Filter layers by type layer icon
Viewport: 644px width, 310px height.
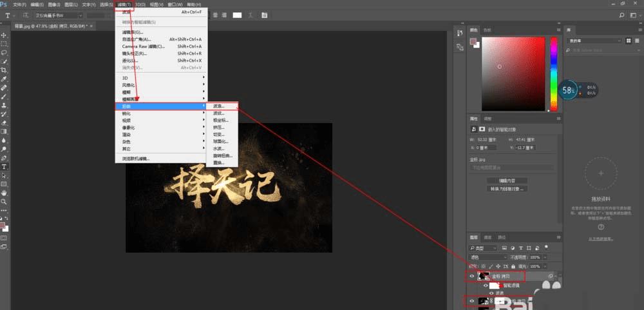pyautogui.click(x=521, y=248)
